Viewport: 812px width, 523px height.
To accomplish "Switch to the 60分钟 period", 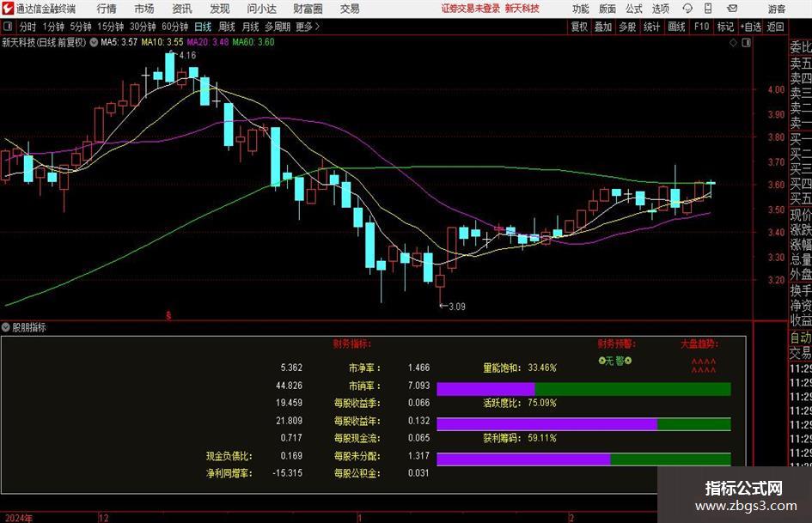I will [174, 27].
